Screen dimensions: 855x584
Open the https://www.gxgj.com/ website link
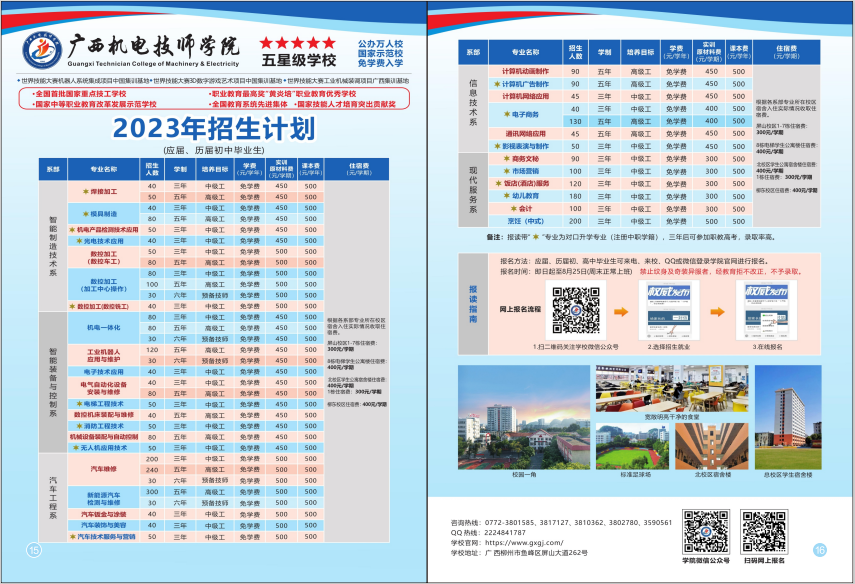pos(524,543)
